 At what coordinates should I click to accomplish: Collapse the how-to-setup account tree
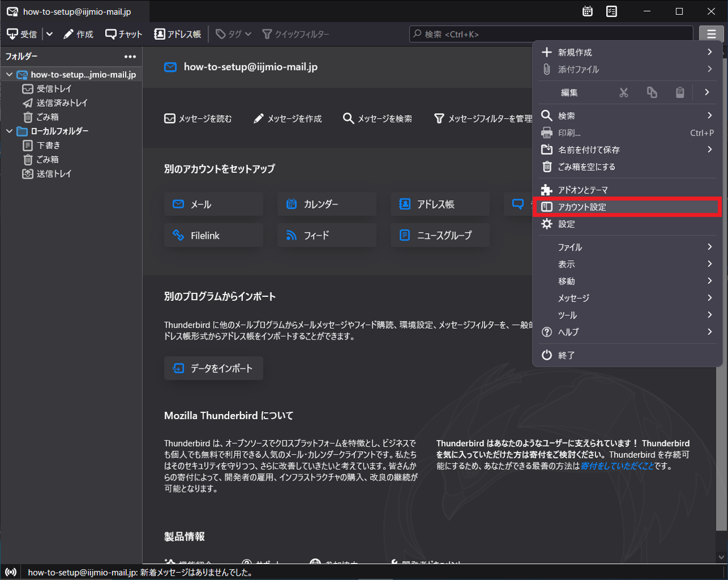9,74
